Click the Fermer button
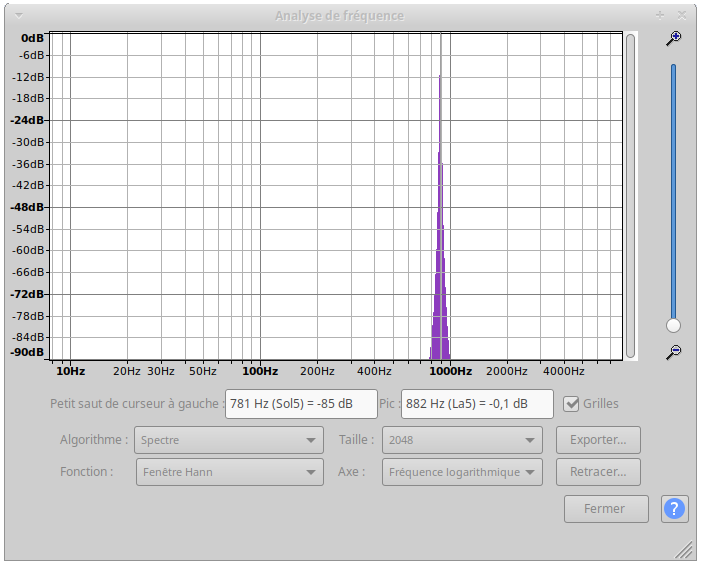Viewport: 701px width, 566px height. tap(606, 509)
